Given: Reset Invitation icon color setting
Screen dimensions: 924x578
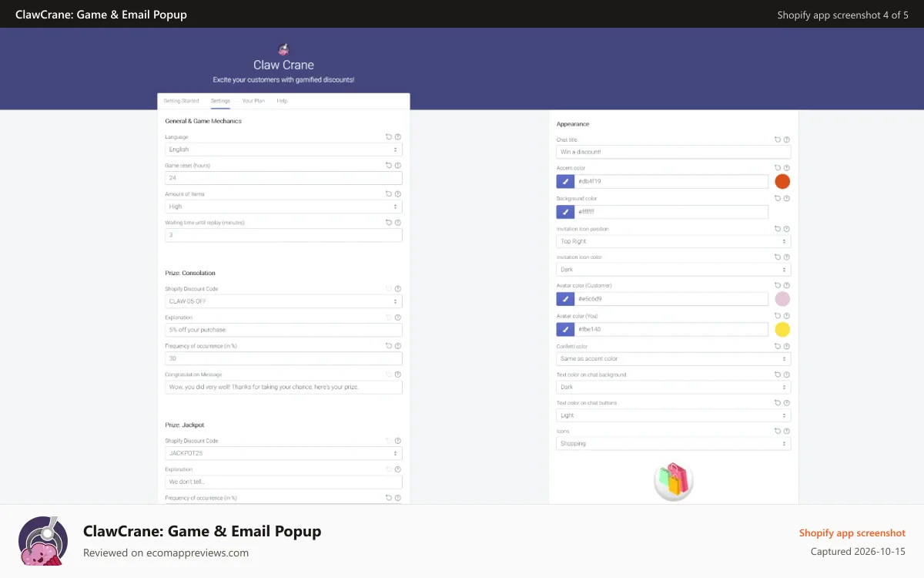Looking at the screenshot, I should coord(778,257).
